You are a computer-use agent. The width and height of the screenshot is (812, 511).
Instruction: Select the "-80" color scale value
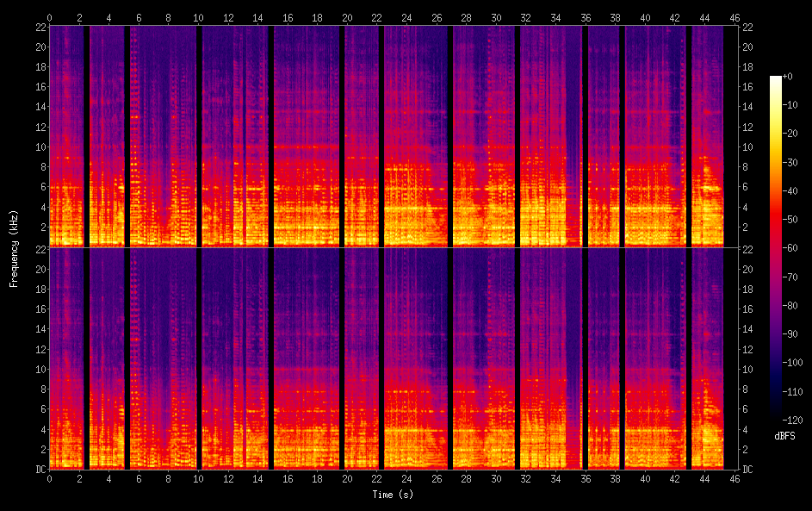[790, 305]
